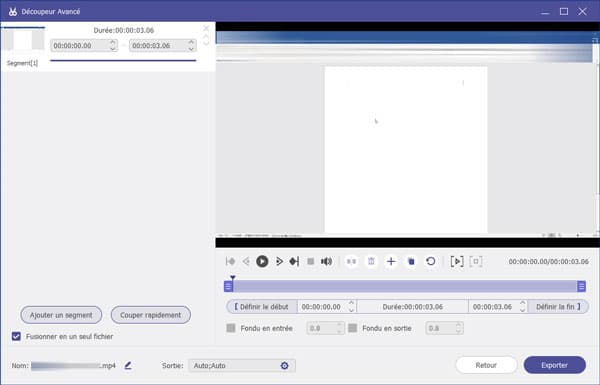
Task: Increase the timeline end time stepper
Action: click(522, 303)
